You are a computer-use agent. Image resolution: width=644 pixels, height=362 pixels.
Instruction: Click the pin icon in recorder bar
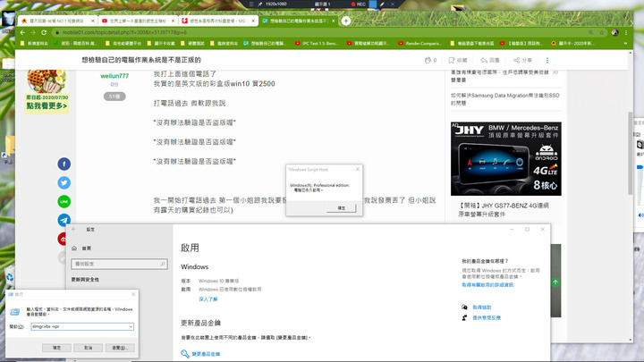[260, 4]
